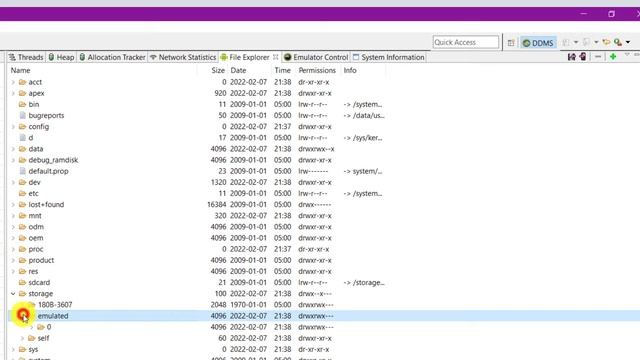Screen dimensions: 640x360
Task: Click the storage folder icon
Action: tap(22, 293)
